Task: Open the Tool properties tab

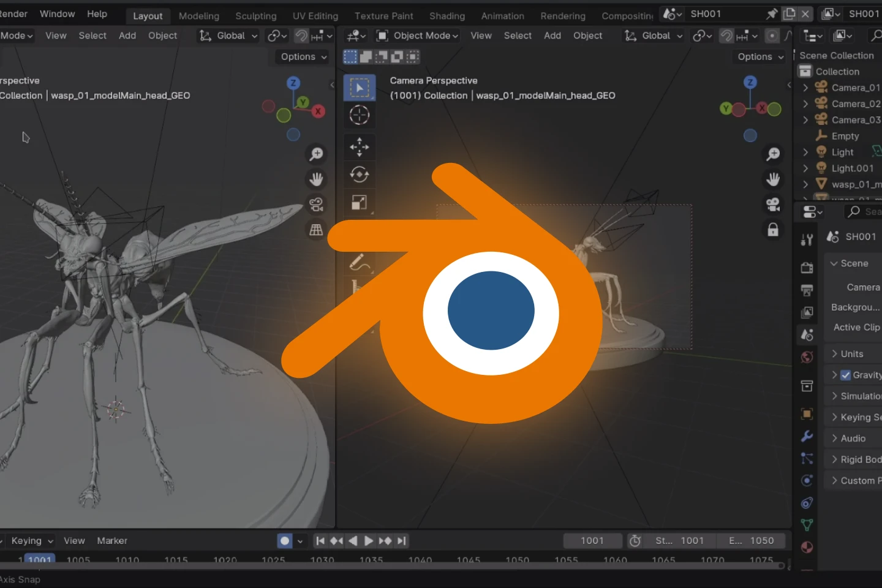Action: [807, 240]
